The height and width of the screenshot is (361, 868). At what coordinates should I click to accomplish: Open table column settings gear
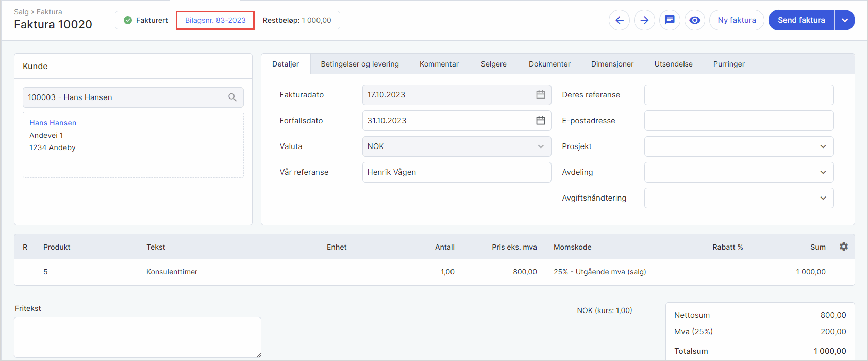point(843,247)
